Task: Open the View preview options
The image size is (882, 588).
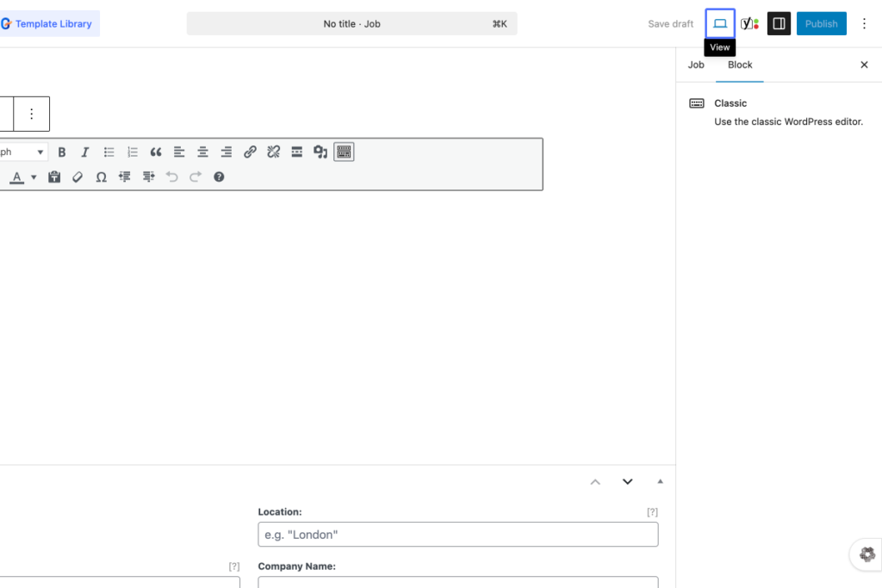Action: [720, 23]
